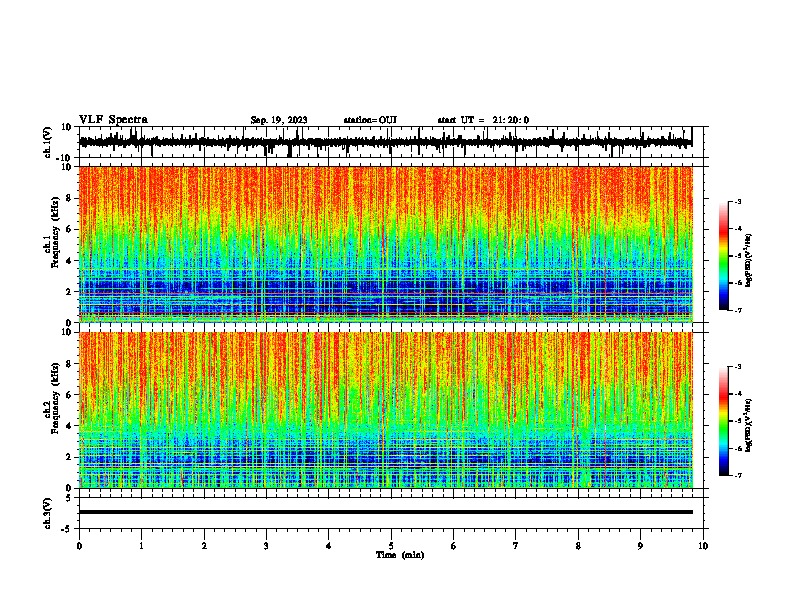The width and height of the screenshot is (792, 612).
Task: Click the ch.1 'Frequency (kHz)' axis label
Action: 55,233
